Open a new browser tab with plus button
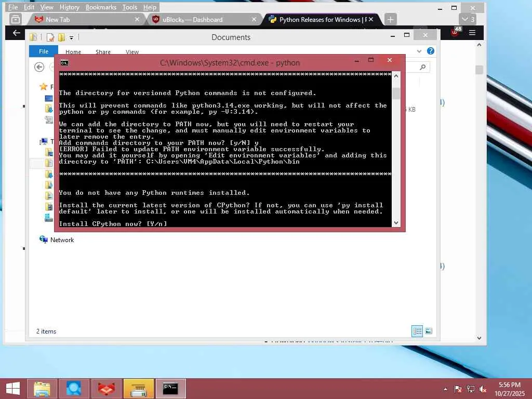532x399 pixels. coord(391,19)
